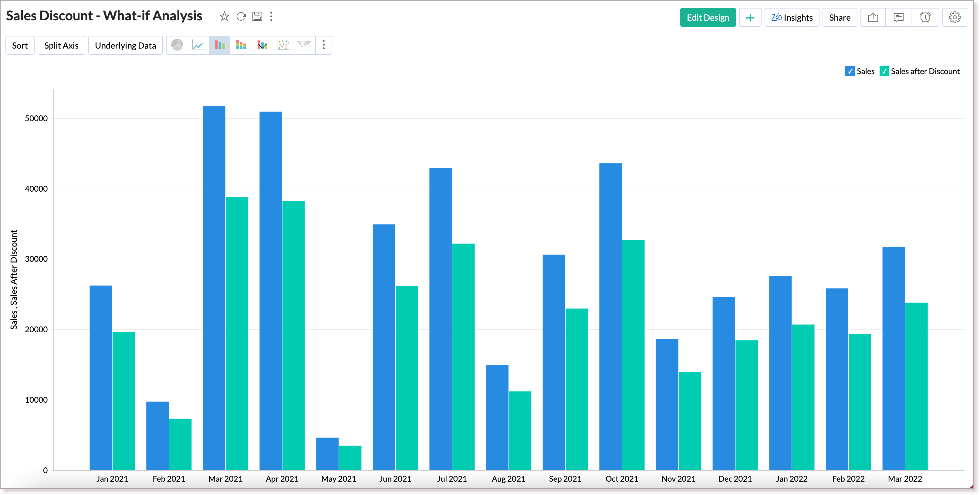980x495 pixels.
Task: Switch to line chart type
Action: pos(198,45)
